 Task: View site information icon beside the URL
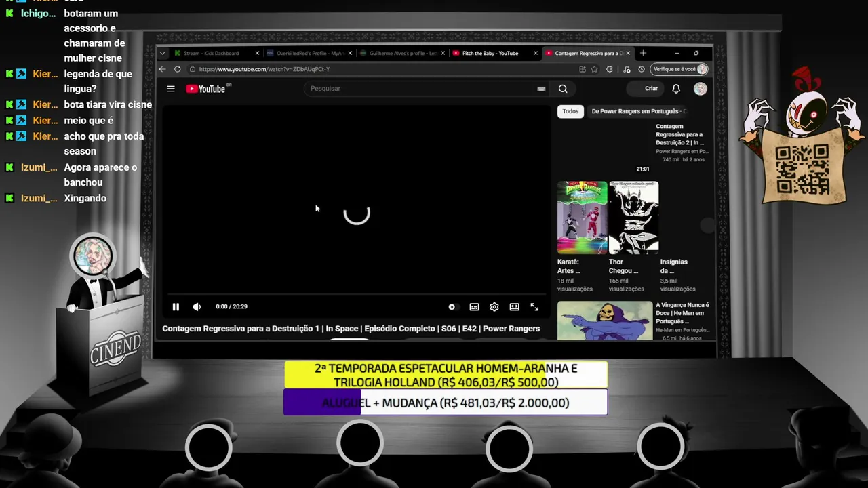[193, 69]
